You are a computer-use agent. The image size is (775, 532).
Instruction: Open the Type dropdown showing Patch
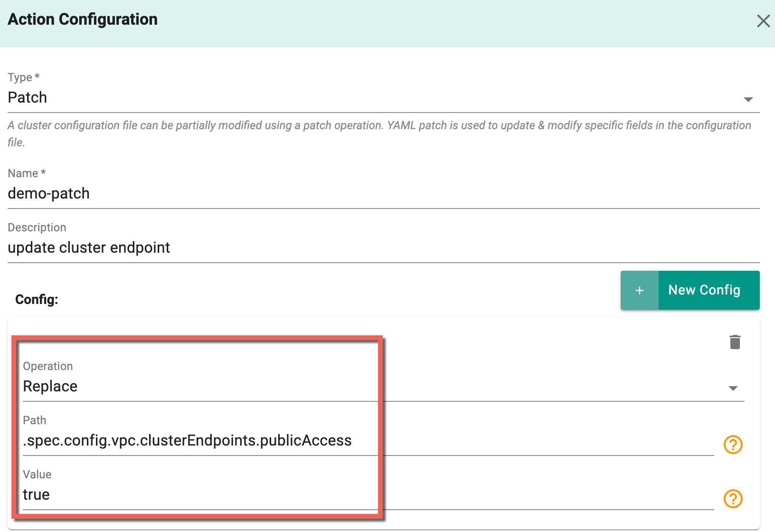coord(384,98)
